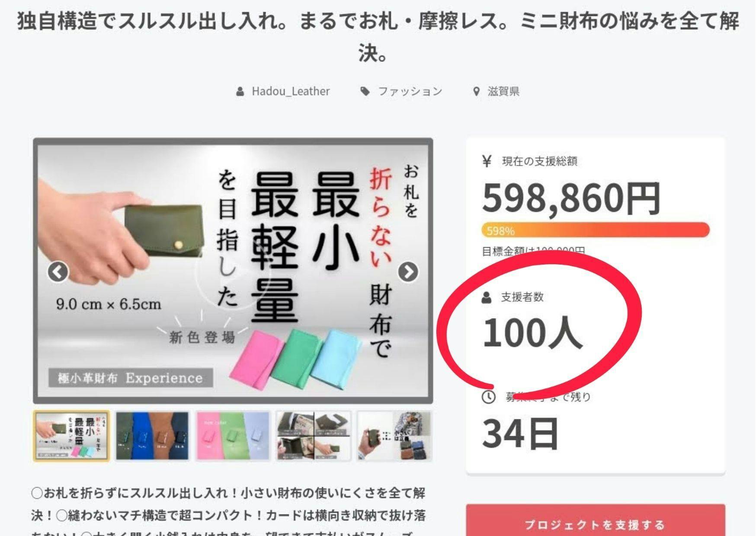Click the yen icon near 現在の支援総額

click(x=487, y=161)
